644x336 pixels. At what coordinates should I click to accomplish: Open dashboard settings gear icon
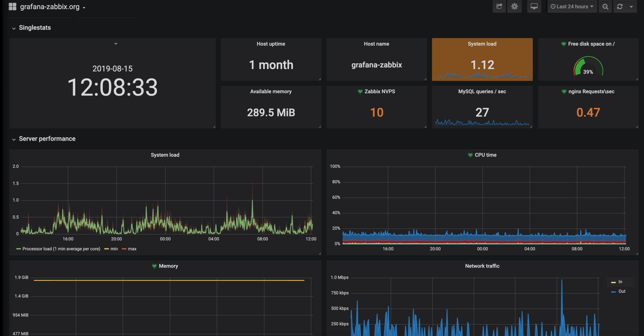pyautogui.click(x=515, y=6)
